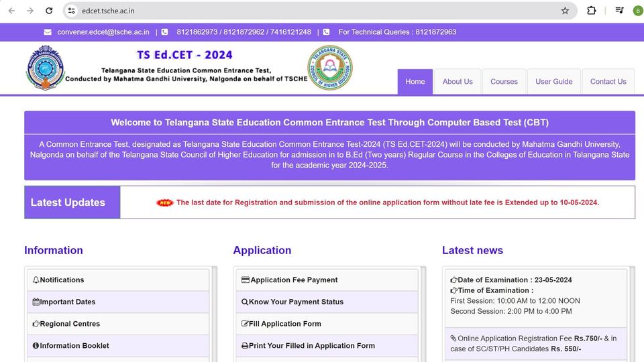Click the Welcome to Telangana State Education banner heading
This screenshot has width=644, height=362.
(x=330, y=123)
